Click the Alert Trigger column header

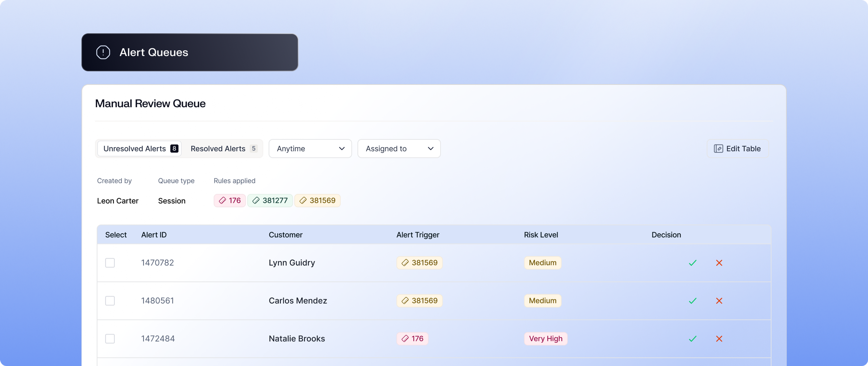[x=418, y=235]
